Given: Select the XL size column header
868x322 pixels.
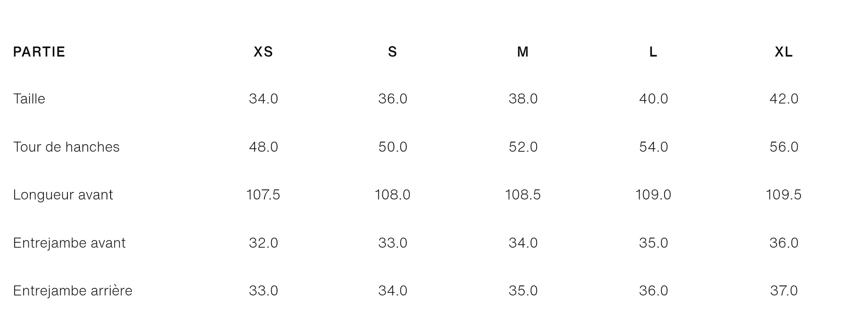Looking at the screenshot, I should coord(784,52).
